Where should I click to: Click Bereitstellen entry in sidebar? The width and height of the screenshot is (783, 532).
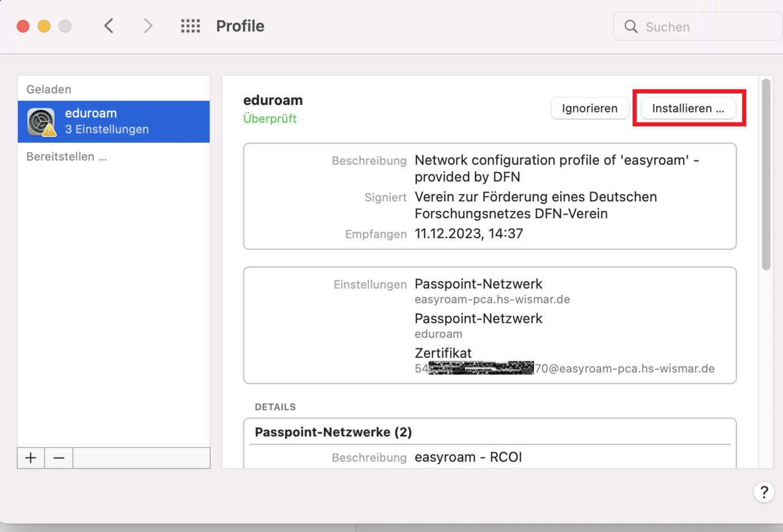[x=67, y=157]
